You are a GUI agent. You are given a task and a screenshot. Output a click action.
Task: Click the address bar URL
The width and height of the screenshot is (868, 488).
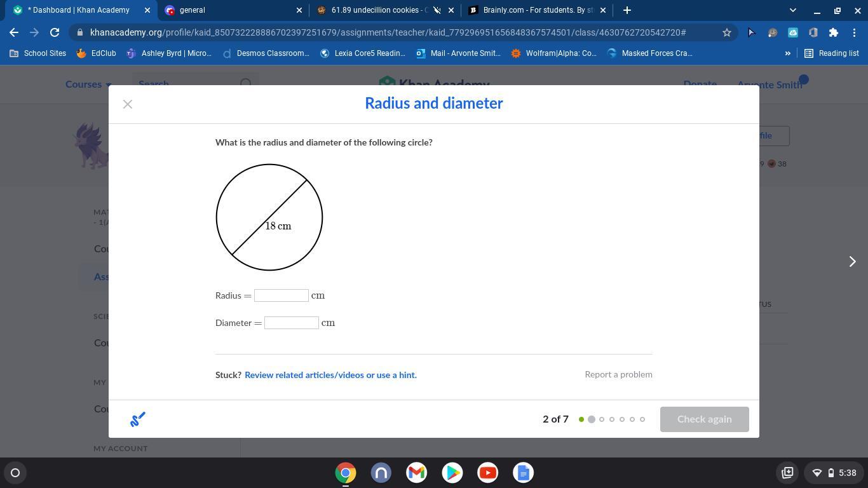click(388, 32)
